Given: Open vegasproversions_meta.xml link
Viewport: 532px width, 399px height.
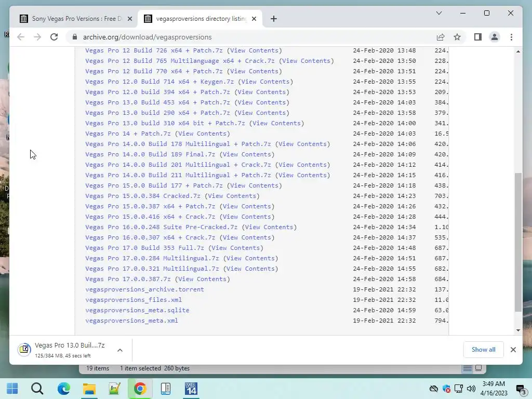Looking at the screenshot, I should (131, 321).
